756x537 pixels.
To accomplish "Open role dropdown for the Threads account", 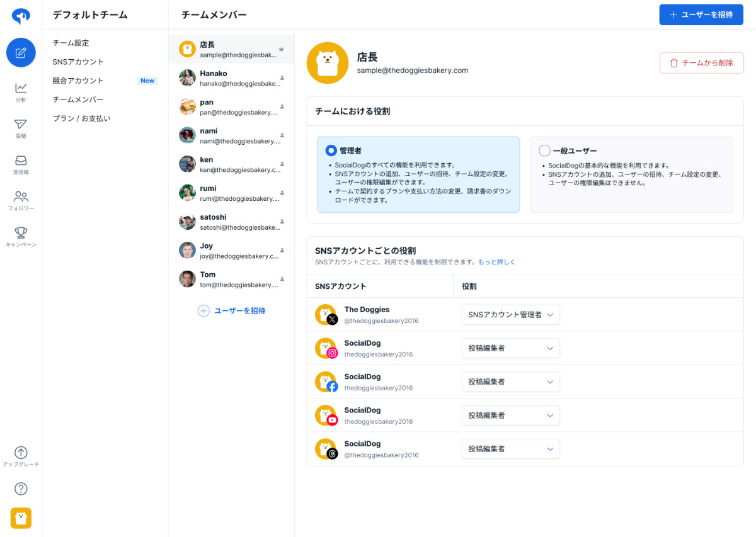I will pyautogui.click(x=511, y=449).
